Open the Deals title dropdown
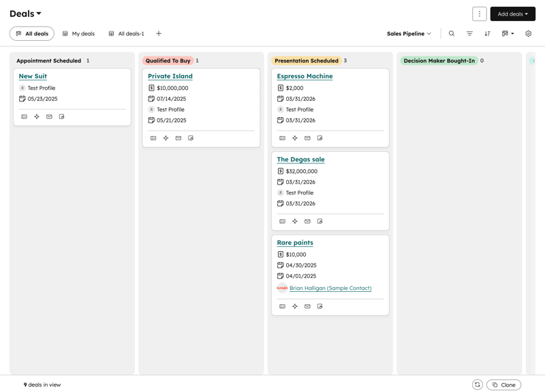The height and width of the screenshot is (392, 545). (x=25, y=13)
